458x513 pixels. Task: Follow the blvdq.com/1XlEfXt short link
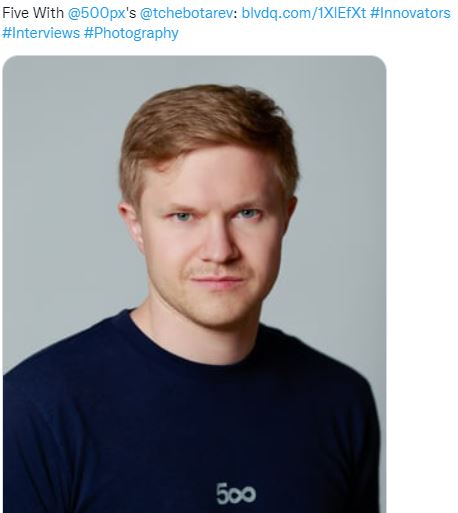[303, 13]
